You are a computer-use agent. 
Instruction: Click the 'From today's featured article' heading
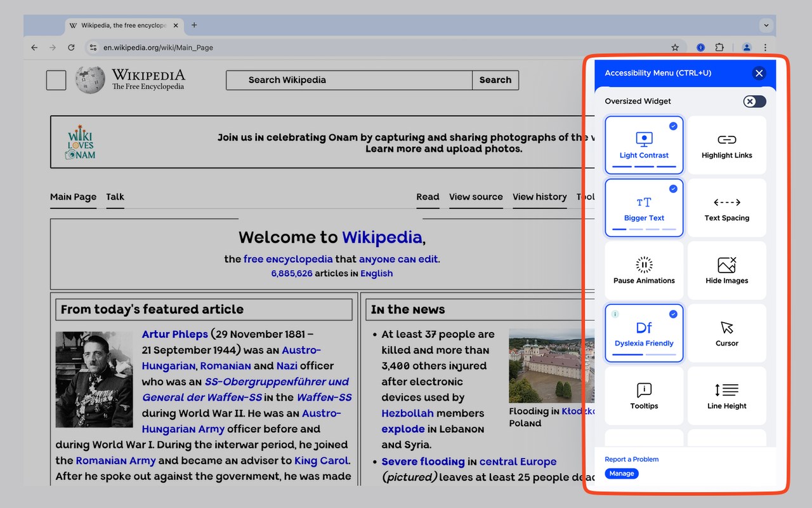[152, 310]
